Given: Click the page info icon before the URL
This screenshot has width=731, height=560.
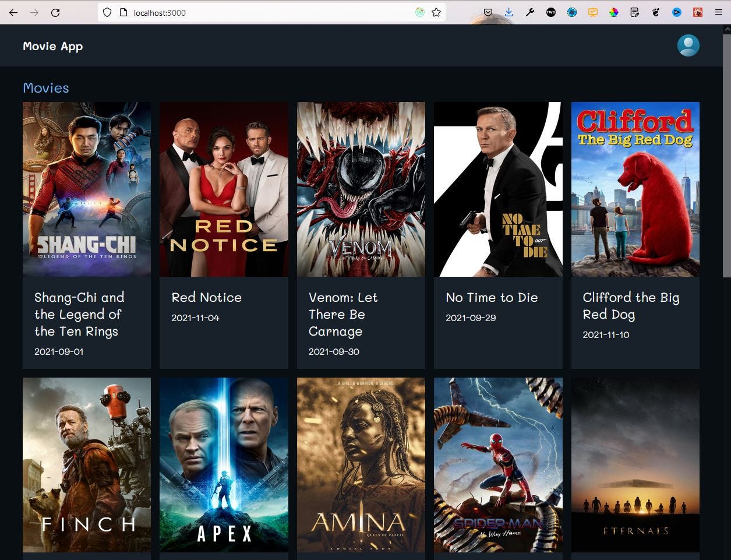Looking at the screenshot, I should 123,12.
